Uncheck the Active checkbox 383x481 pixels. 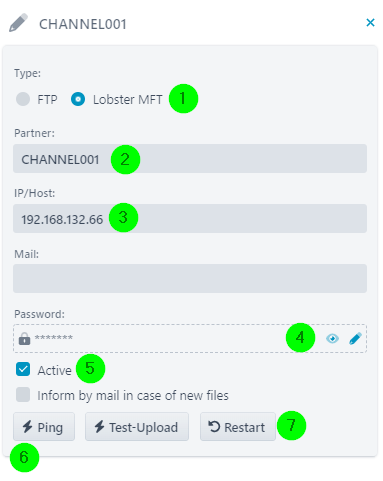coord(23,369)
